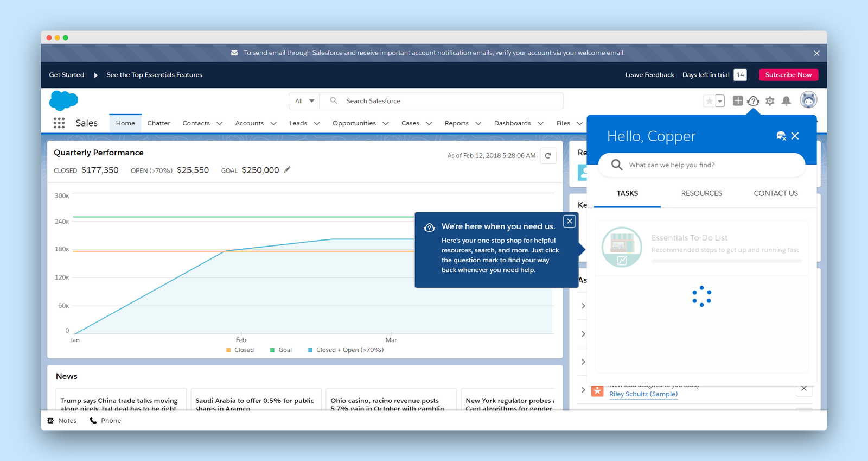Viewport: 868px width, 461px height.
Task: Open the Reports tab dropdown chevron
Action: (478, 123)
